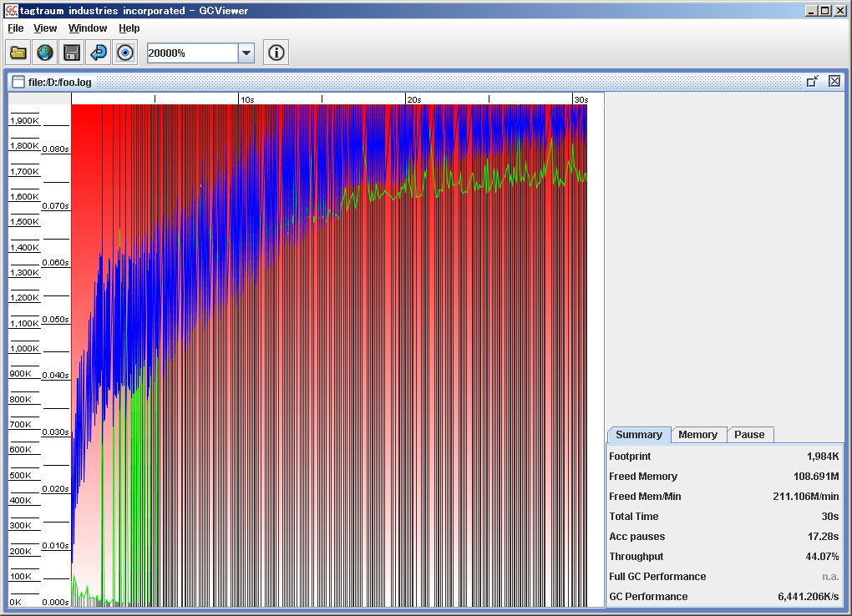Switch to the Pause tab
This screenshot has width=852, height=616.
tap(749, 435)
